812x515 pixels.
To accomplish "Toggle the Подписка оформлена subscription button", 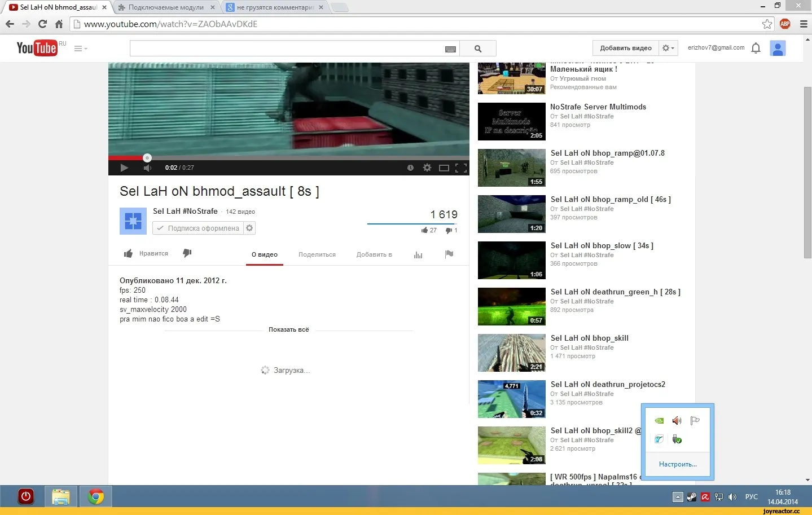I will click(x=198, y=228).
